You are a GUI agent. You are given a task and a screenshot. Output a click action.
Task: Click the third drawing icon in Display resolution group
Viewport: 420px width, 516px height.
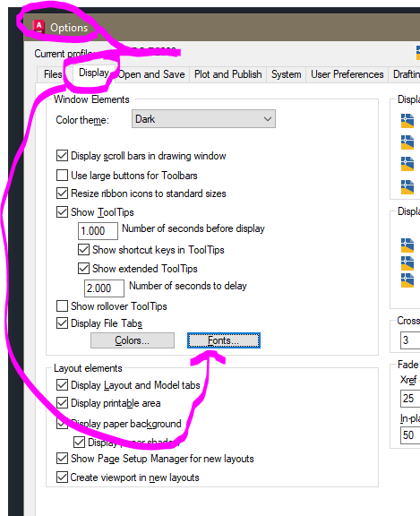click(407, 164)
